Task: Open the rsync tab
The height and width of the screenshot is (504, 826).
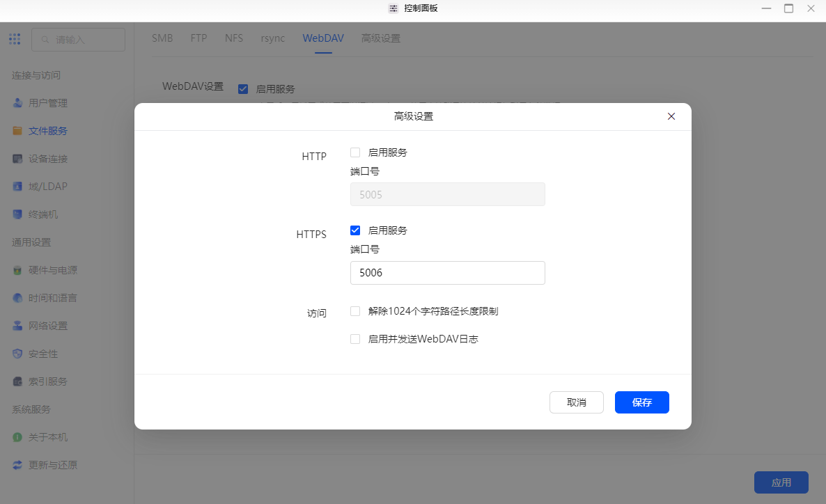Action: [273, 38]
